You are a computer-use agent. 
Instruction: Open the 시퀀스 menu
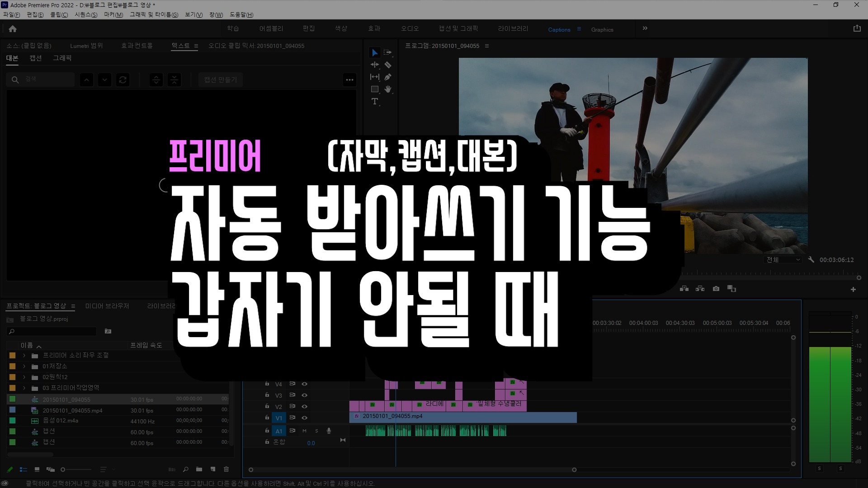(x=86, y=15)
